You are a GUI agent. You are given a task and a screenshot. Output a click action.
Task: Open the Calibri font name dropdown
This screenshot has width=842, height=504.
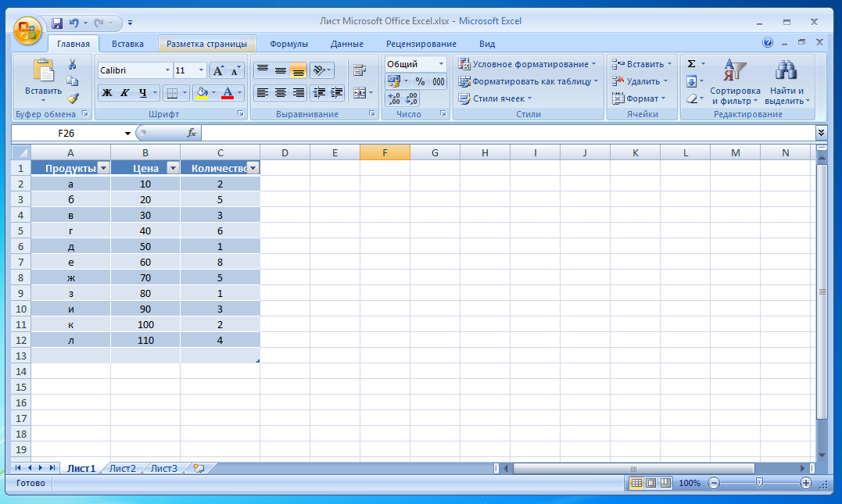click(167, 70)
